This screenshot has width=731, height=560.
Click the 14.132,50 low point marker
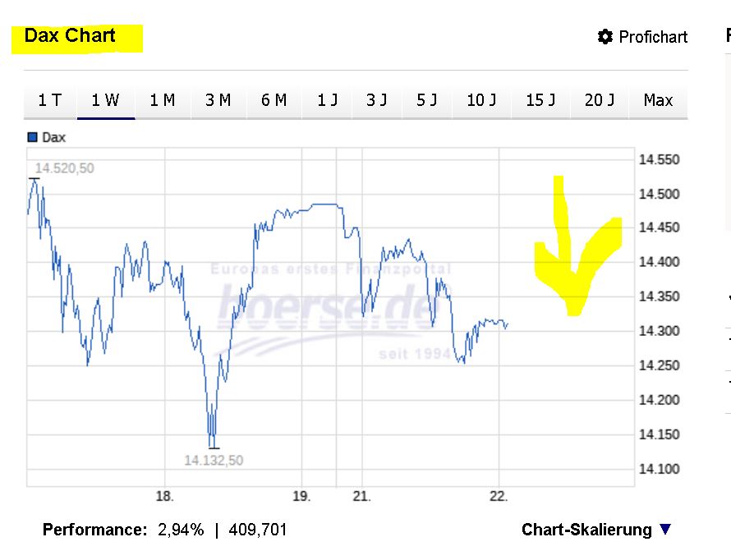214,461
